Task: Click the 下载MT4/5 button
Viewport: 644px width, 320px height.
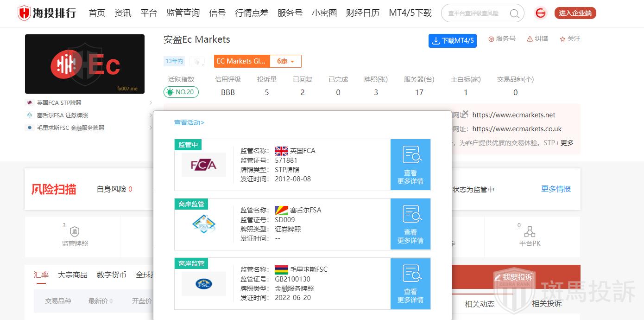Action: pos(452,40)
